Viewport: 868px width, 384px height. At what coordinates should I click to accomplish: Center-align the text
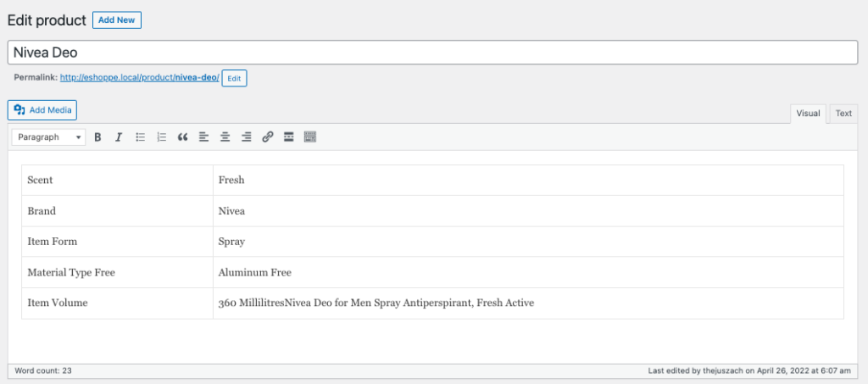(225, 136)
